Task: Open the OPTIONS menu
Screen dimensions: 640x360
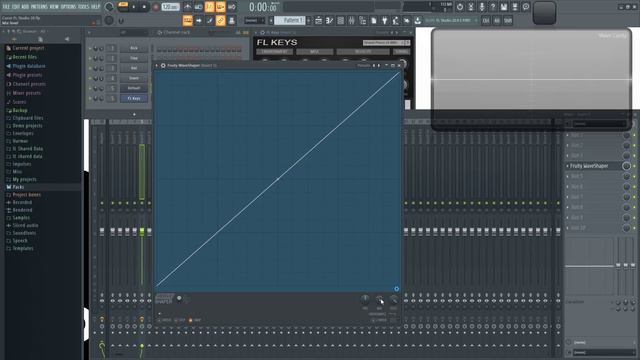Action: point(68,7)
